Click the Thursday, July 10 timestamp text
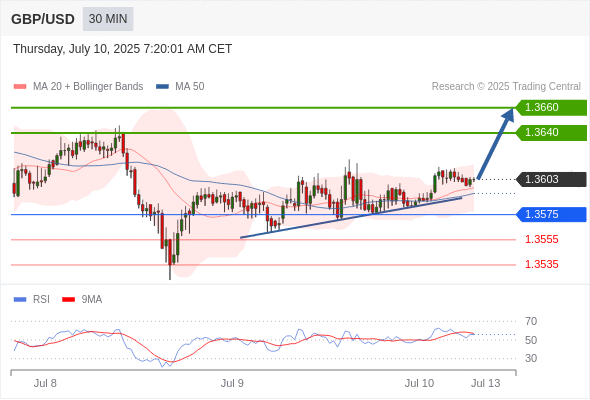The width and height of the screenshot is (590, 400). pyautogui.click(x=122, y=49)
